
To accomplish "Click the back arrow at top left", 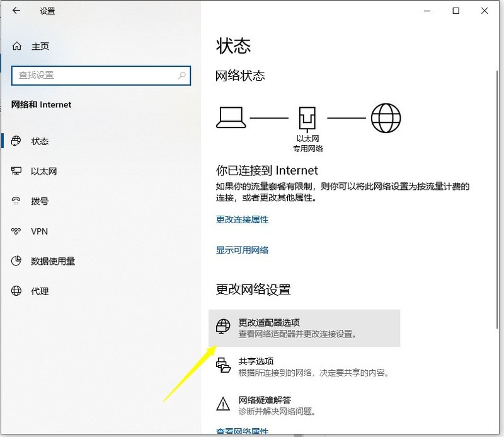I will pos(16,11).
